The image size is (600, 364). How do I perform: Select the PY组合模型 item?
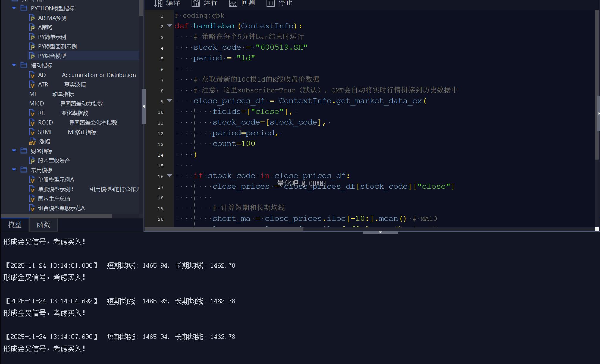[52, 56]
